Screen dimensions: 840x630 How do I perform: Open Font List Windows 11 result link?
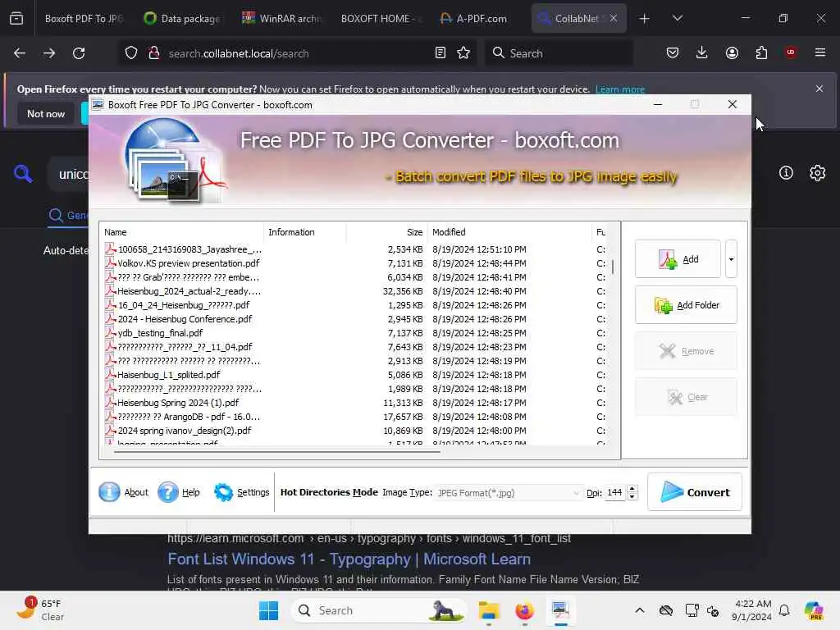point(349,559)
